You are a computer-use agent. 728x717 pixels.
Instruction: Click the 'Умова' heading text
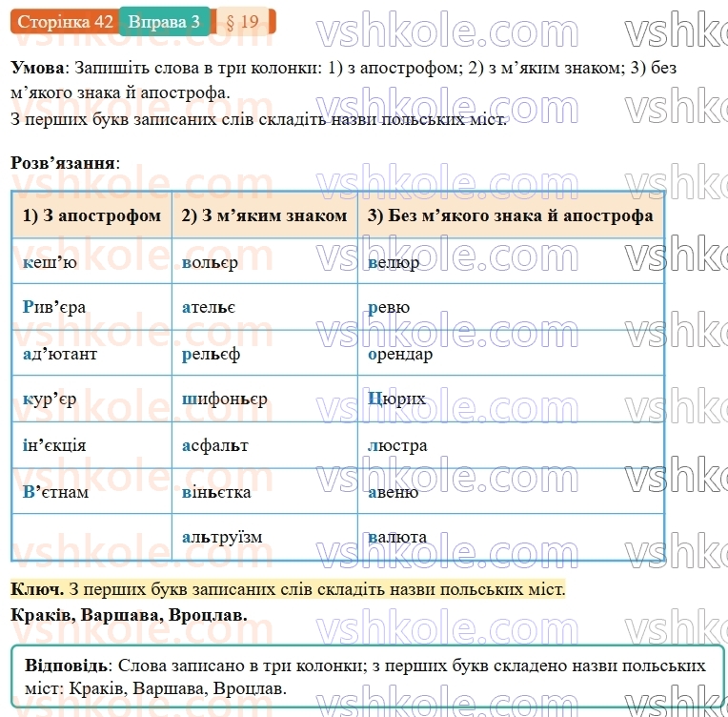pos(37,68)
